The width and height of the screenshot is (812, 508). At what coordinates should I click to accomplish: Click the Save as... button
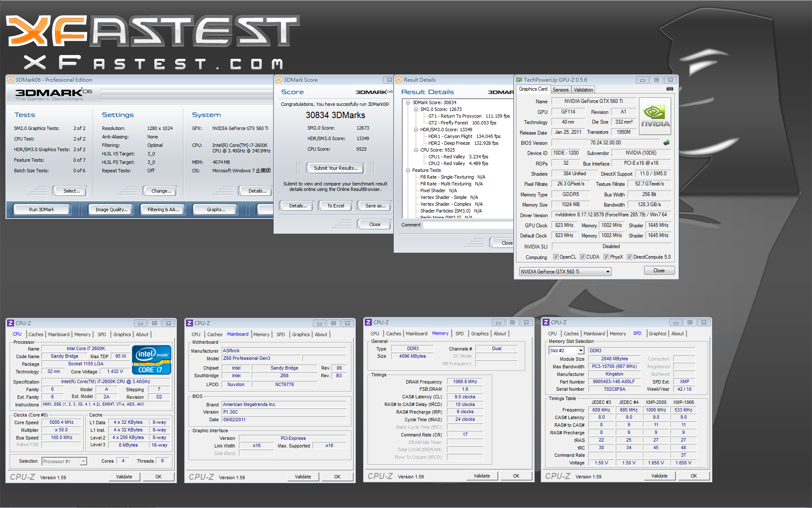point(375,206)
